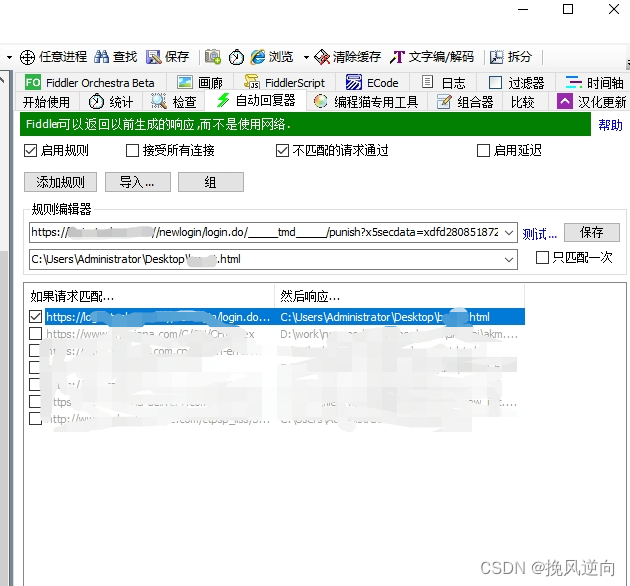Switch to the Gallery (画廊) tab

pos(200,82)
